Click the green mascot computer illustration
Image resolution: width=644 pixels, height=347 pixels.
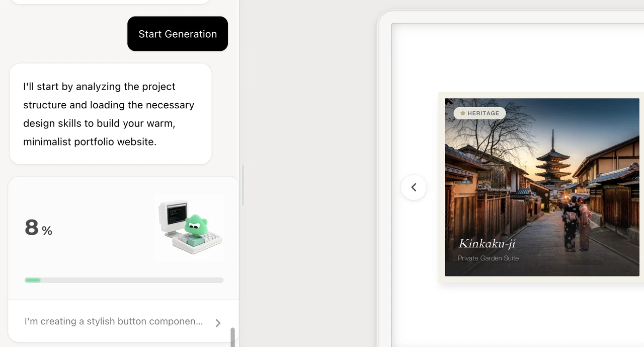[x=190, y=227]
